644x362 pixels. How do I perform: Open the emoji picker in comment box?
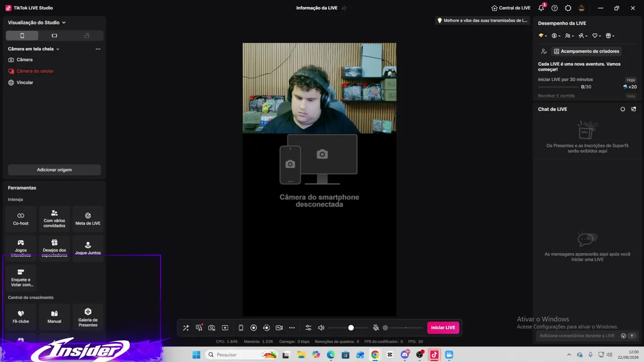point(623,336)
